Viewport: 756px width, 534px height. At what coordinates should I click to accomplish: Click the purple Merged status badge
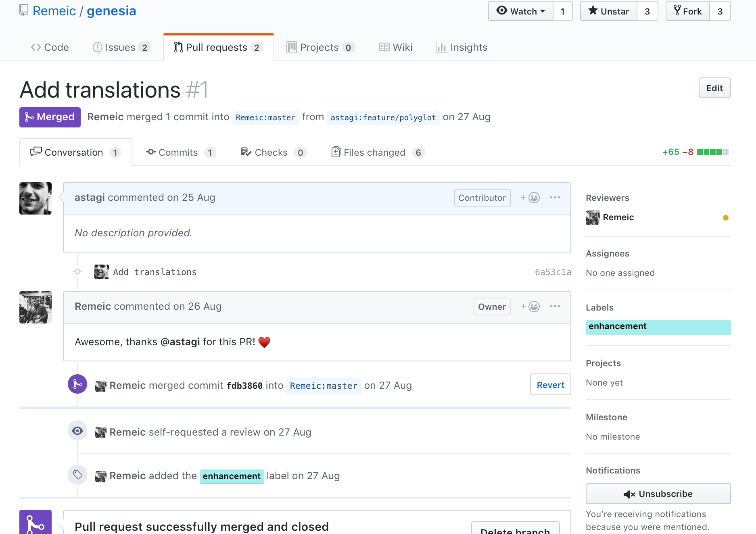tap(50, 117)
